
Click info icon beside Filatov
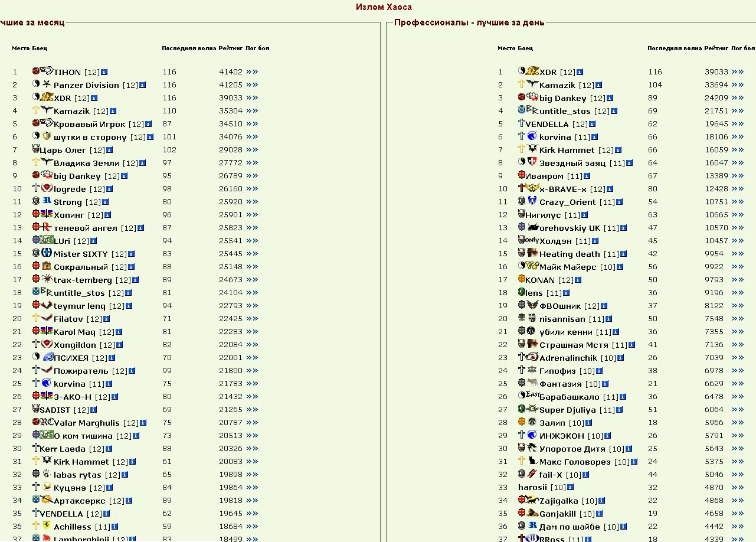tap(107, 319)
